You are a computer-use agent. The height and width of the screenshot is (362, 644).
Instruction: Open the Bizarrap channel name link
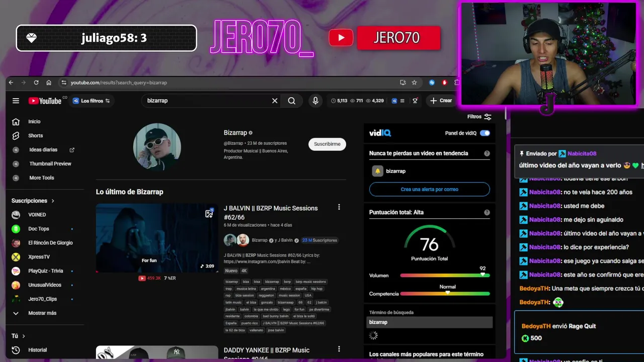(235, 133)
